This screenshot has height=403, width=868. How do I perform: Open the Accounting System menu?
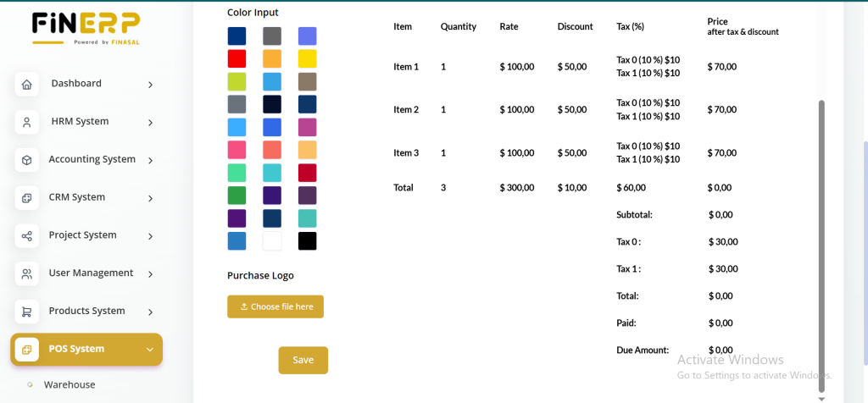click(92, 159)
